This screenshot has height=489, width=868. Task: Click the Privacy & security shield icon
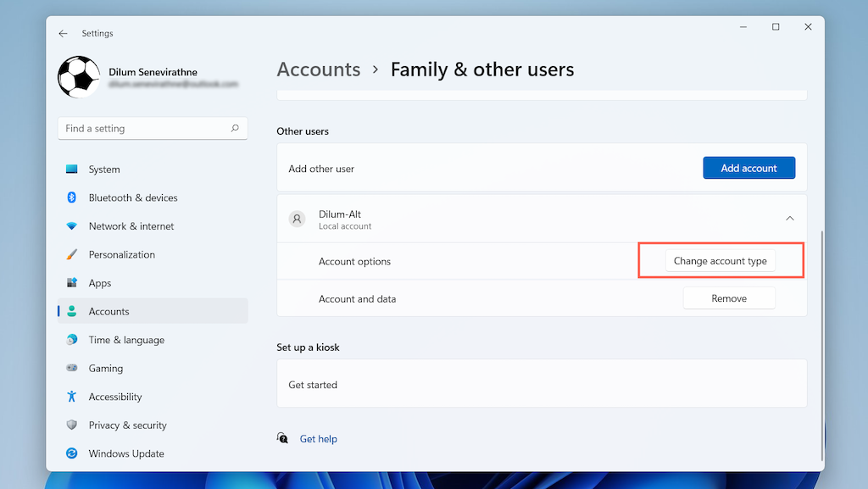72,425
